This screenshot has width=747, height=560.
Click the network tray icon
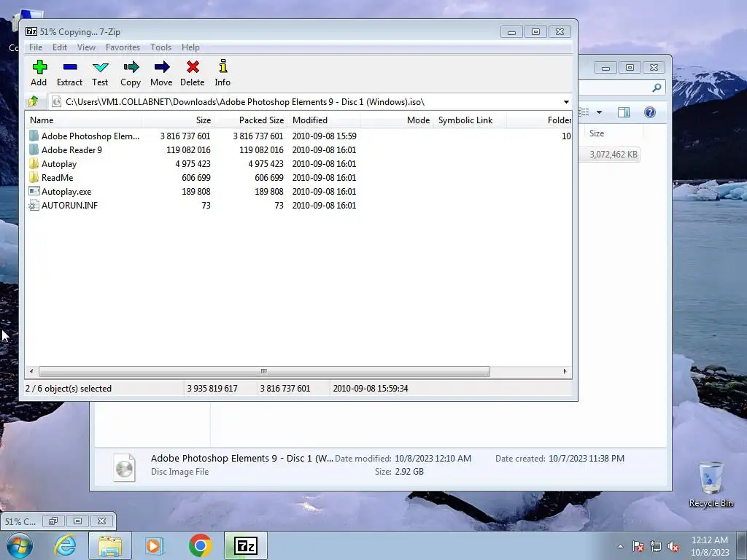tap(656, 546)
